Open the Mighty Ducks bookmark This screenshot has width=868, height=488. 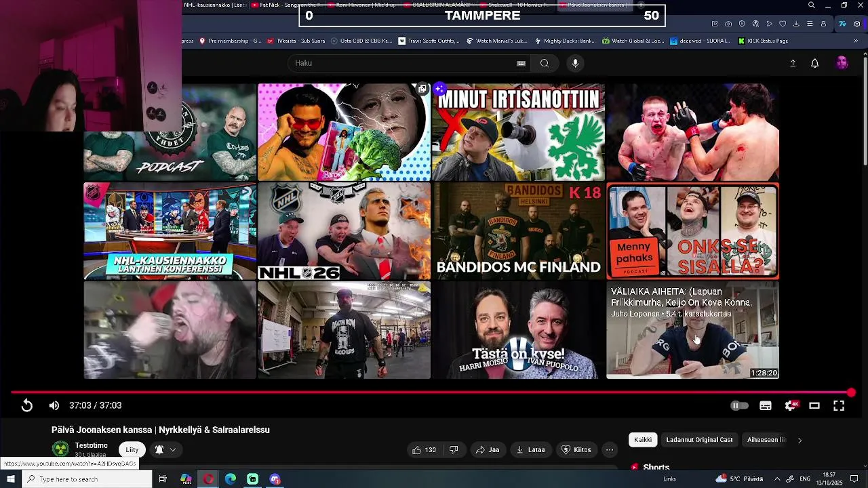[564, 41]
